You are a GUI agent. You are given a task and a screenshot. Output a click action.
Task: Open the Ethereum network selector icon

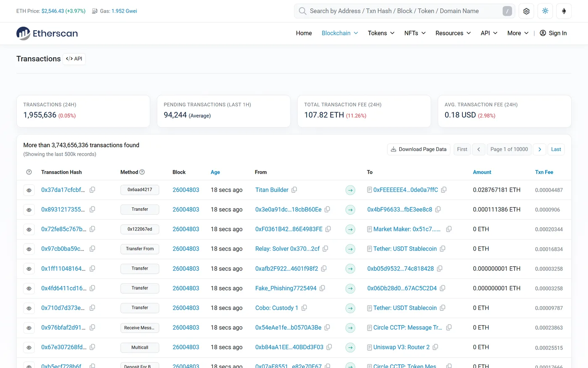tap(564, 11)
